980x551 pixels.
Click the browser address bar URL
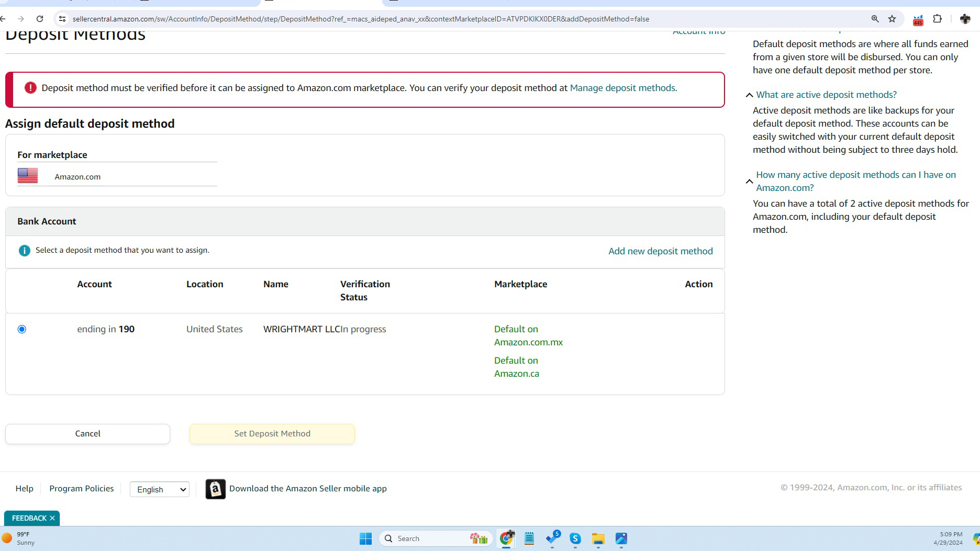(x=361, y=19)
